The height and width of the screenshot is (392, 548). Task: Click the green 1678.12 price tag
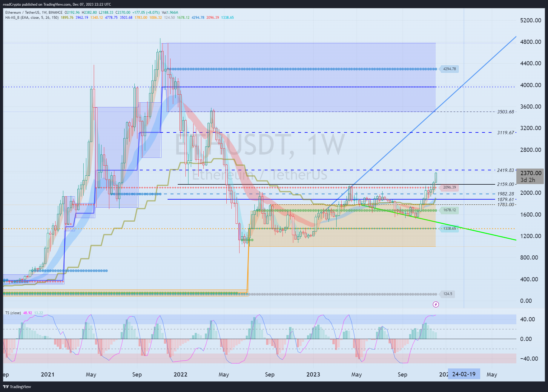point(449,210)
